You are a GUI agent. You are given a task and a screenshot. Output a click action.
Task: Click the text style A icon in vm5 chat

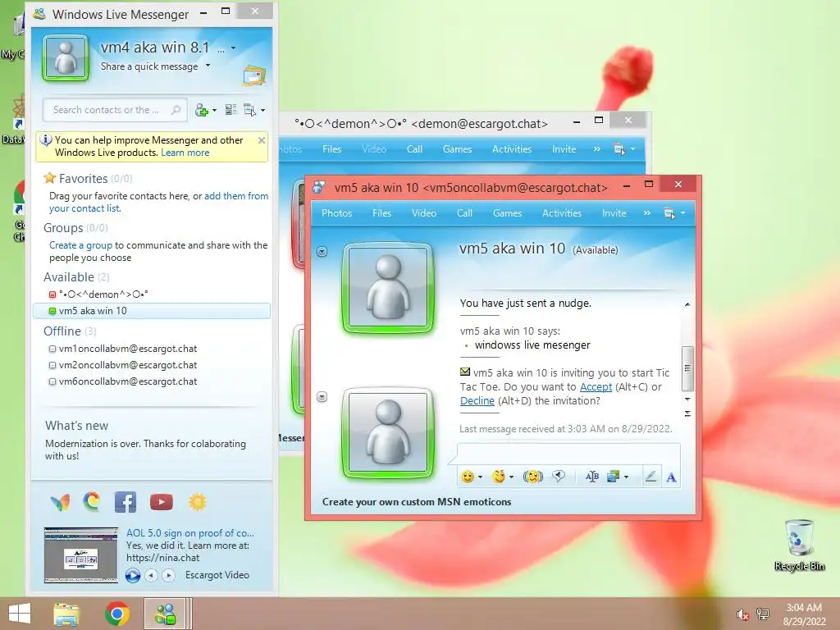[x=671, y=477]
